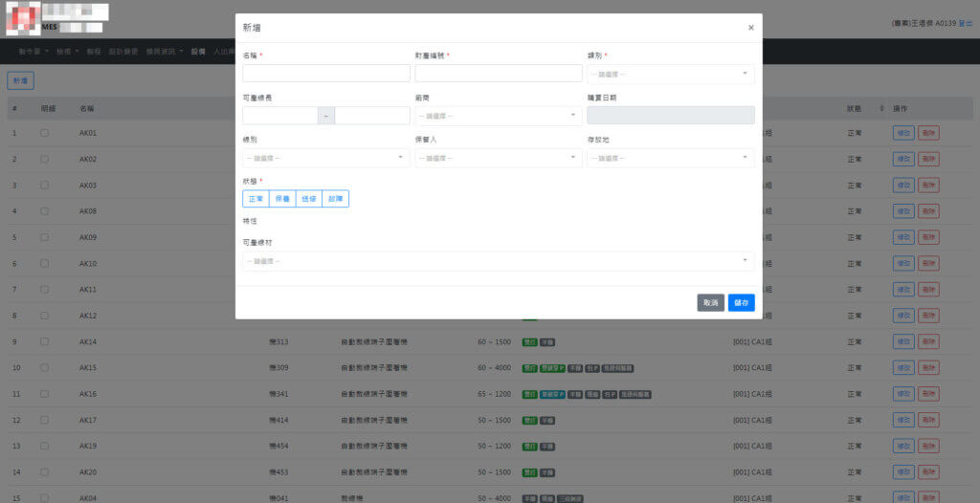Expand the 廠商 select list

click(x=498, y=116)
